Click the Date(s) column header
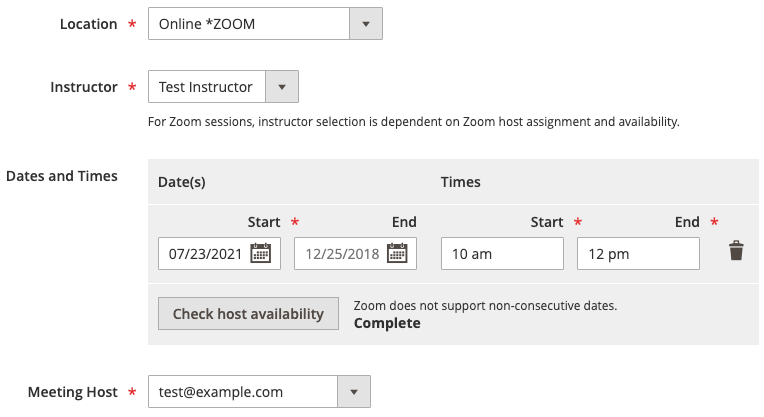 point(182,182)
